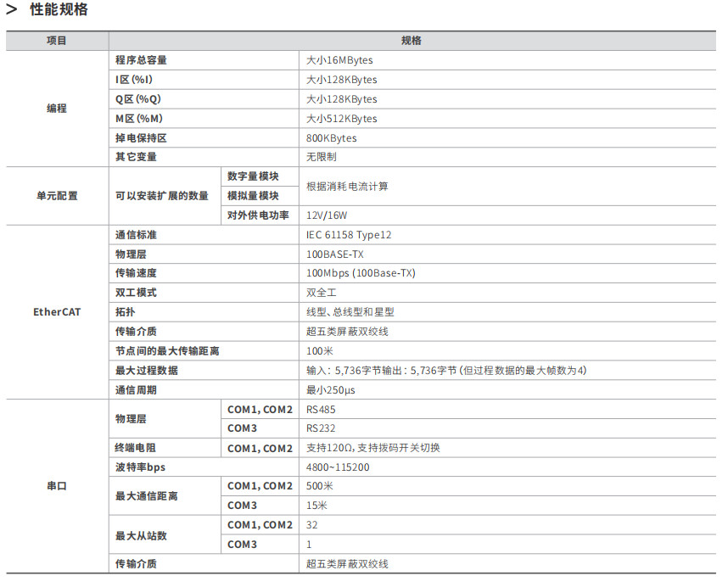The image size is (728, 587).
Task: Click the 大小512KBytes value for M区
Action: 342,119
